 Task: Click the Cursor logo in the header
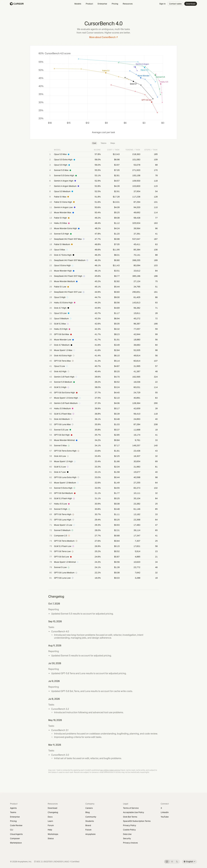point(17,4)
